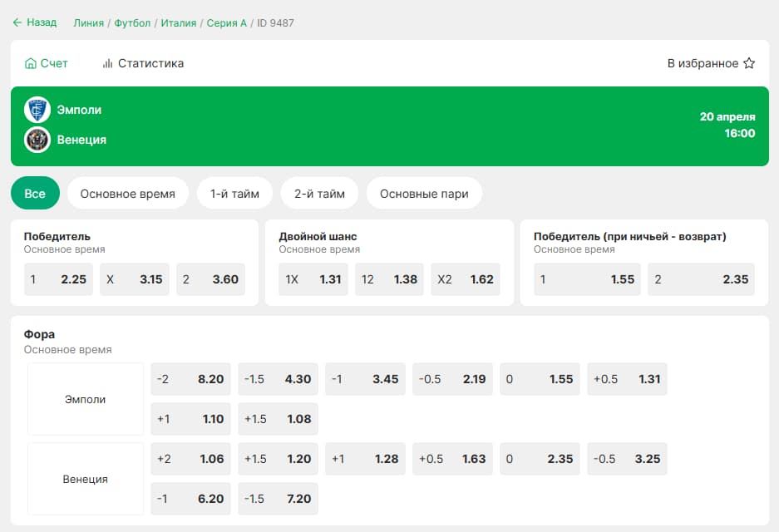Select Эмполи handicap -1 at 3.45
779x532 pixels.
pos(365,379)
